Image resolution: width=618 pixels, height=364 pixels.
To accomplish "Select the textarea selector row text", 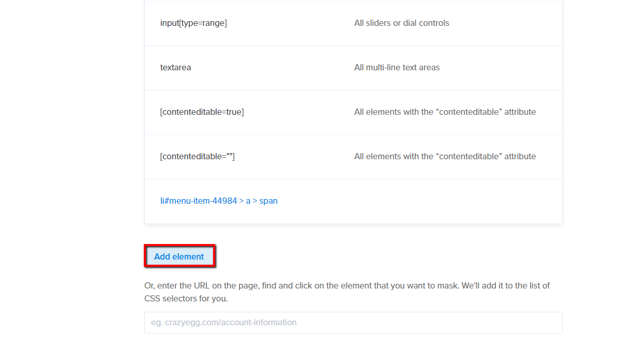I will (175, 68).
